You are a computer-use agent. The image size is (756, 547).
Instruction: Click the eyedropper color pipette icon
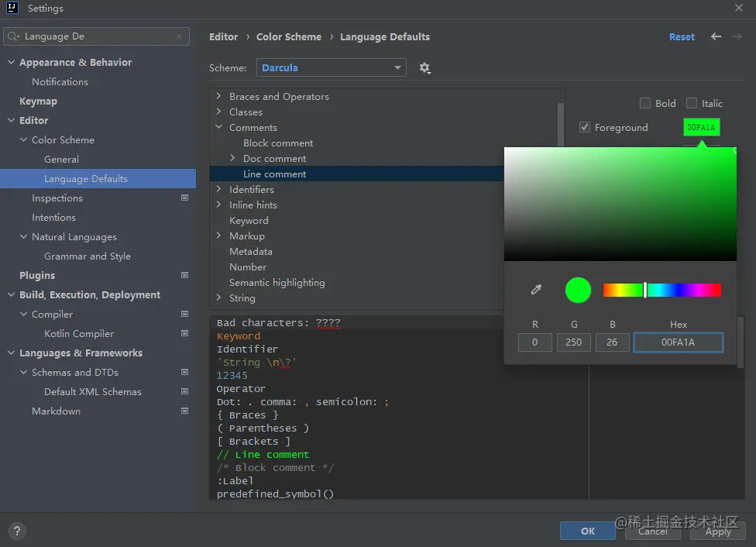[536, 290]
